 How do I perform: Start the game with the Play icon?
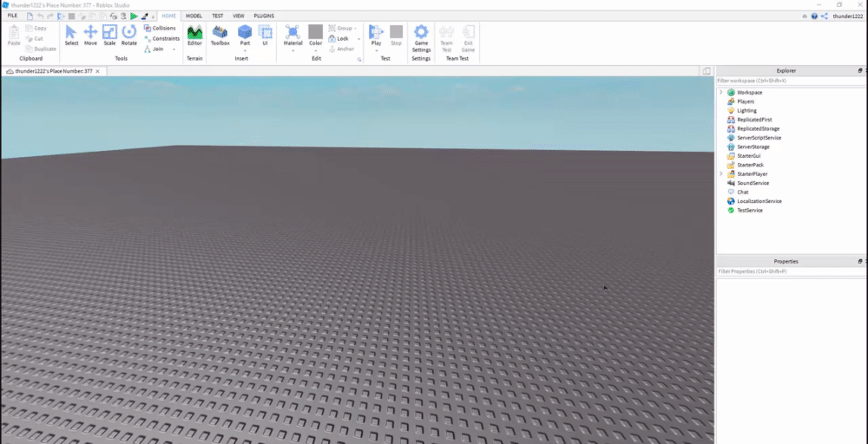click(x=377, y=31)
